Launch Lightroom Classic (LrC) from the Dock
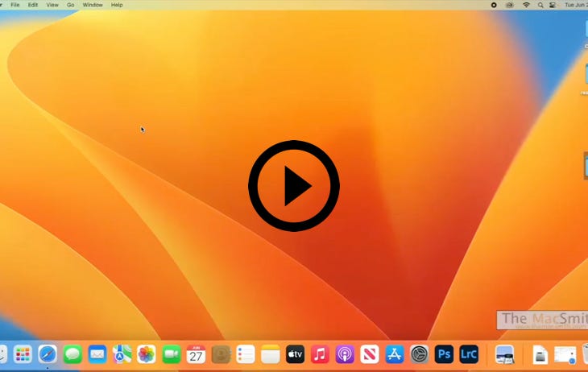This screenshot has height=372, width=588. 469,354
